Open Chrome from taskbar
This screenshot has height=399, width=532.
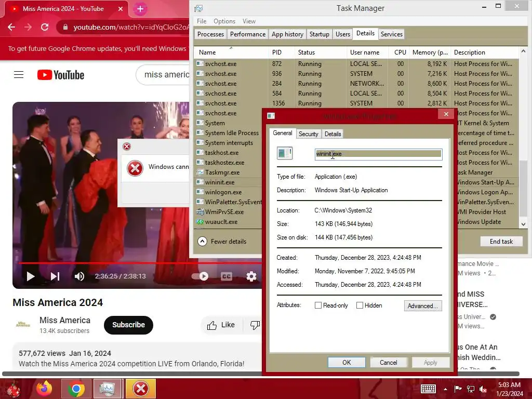click(76, 389)
